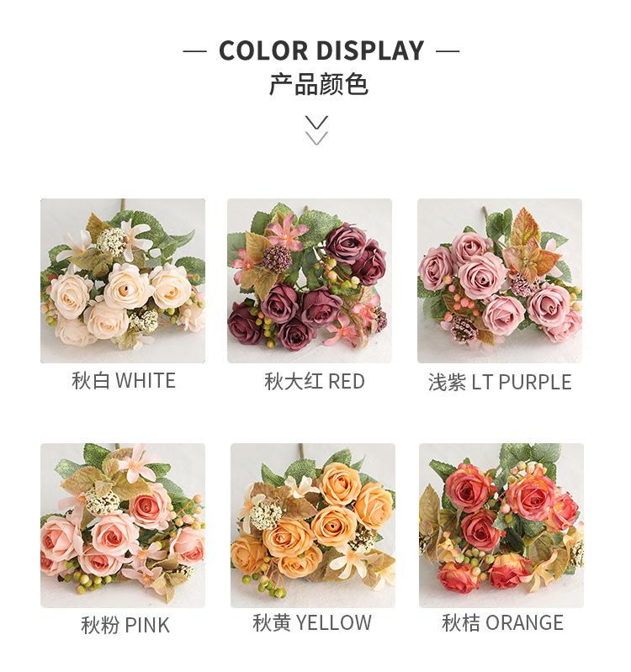Click the 产品颜色 subtitle text
631x672 pixels.
[x=319, y=84]
